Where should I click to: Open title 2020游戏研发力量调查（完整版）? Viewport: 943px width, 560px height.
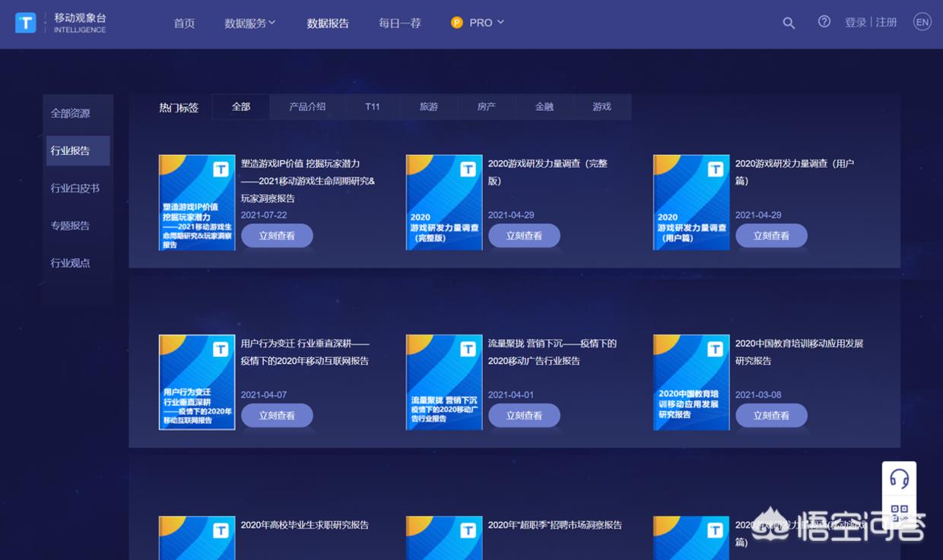(548, 172)
